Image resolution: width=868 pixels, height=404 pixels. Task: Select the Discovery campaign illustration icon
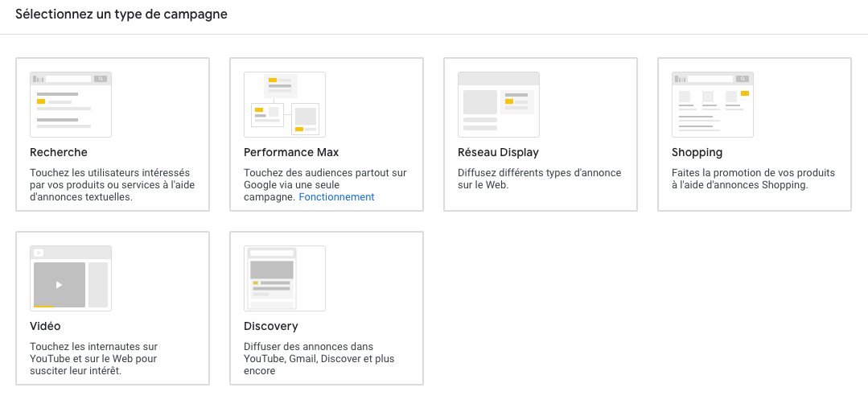pyautogui.click(x=285, y=278)
